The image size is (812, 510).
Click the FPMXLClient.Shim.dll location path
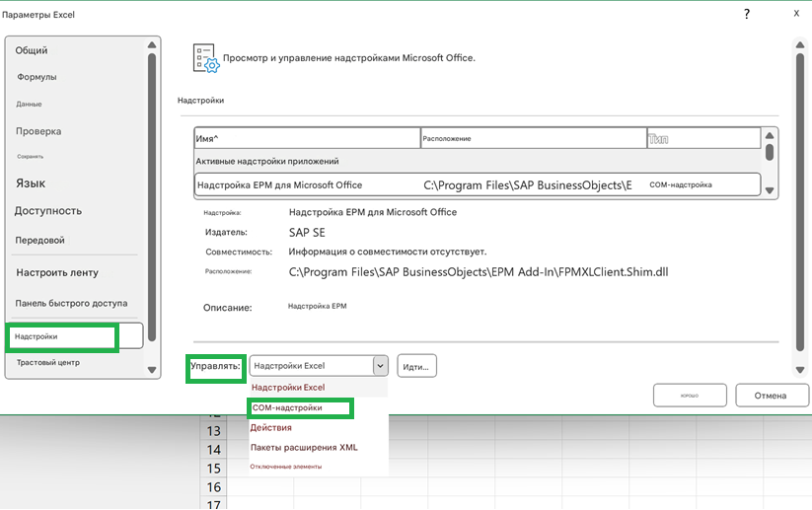coord(479,272)
